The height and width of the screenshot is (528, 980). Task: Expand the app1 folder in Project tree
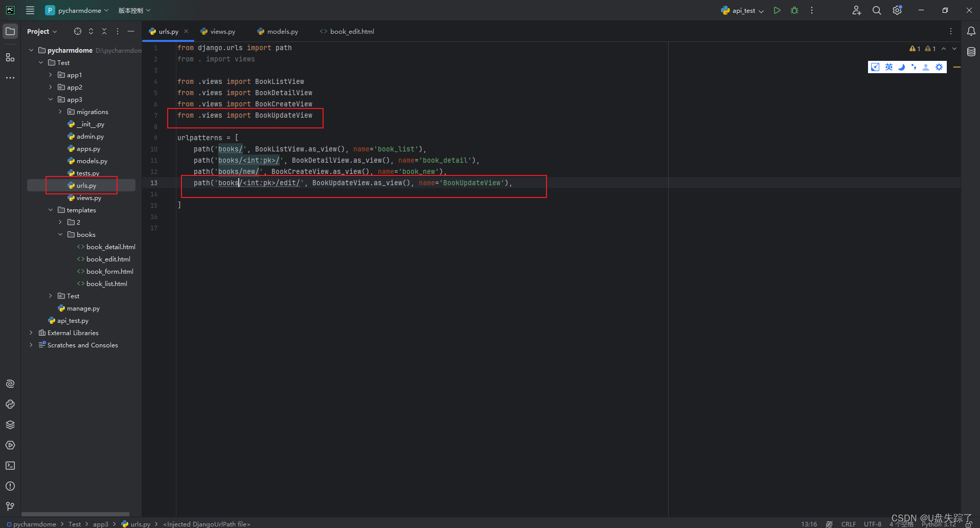click(50, 75)
